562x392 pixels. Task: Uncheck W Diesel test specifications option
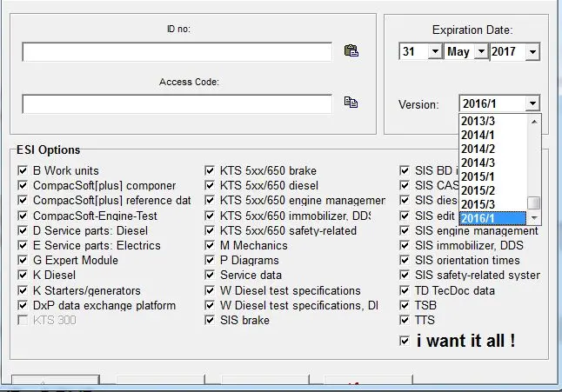pos(210,290)
